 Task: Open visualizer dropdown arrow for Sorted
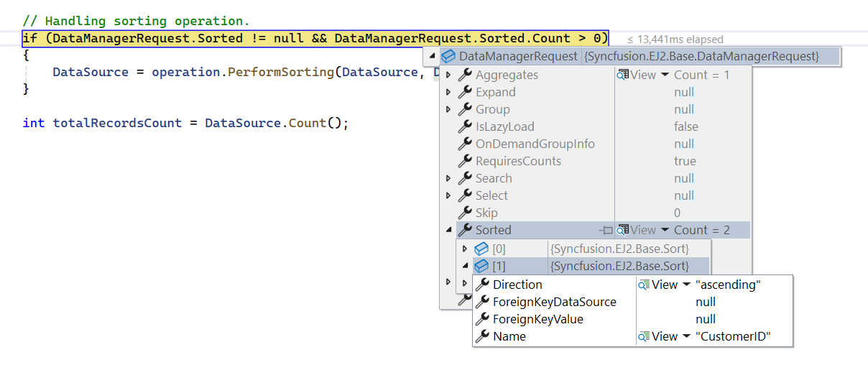pyautogui.click(x=665, y=230)
